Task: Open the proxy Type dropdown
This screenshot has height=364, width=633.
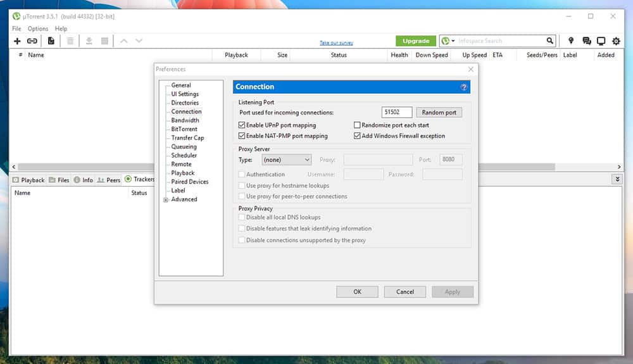Action: click(287, 160)
